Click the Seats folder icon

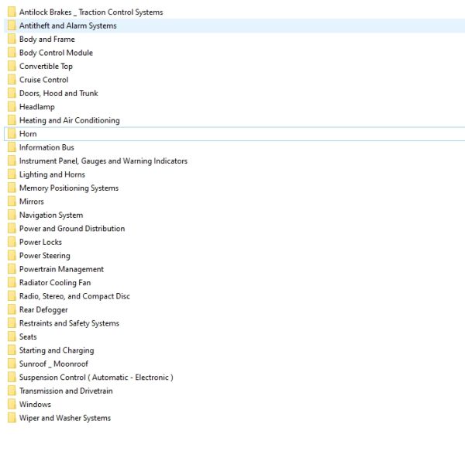click(12, 336)
